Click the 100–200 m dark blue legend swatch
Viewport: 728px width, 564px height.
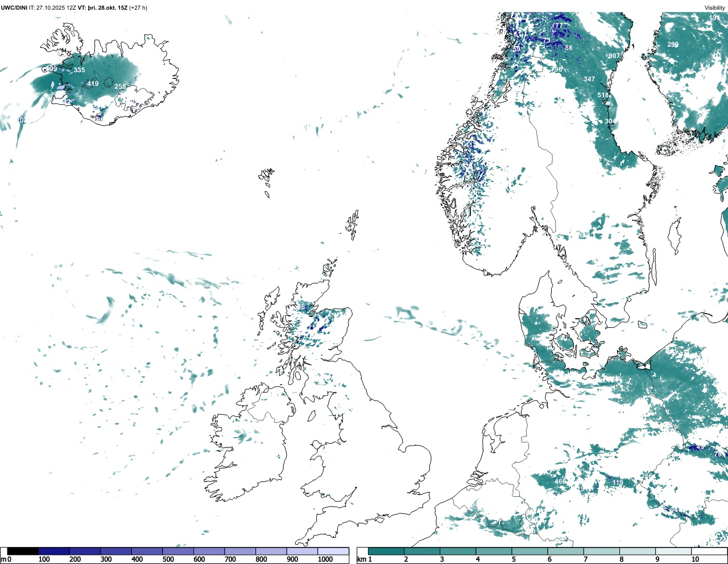pyautogui.click(x=54, y=551)
